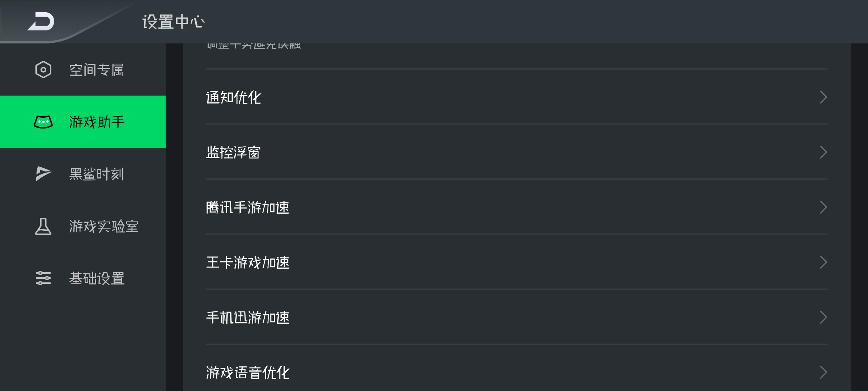Expand the 手机迅游加速 chevron arrow
The height and width of the screenshot is (391, 868).
(823, 317)
